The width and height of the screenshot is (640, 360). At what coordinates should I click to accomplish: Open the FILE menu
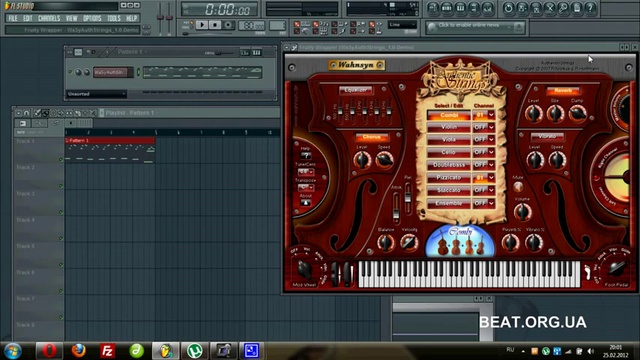click(13, 18)
